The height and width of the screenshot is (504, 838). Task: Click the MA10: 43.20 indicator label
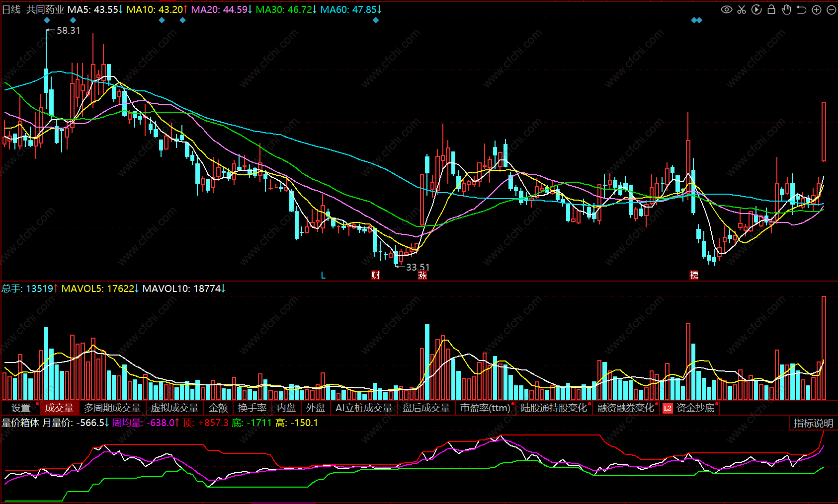(x=157, y=9)
